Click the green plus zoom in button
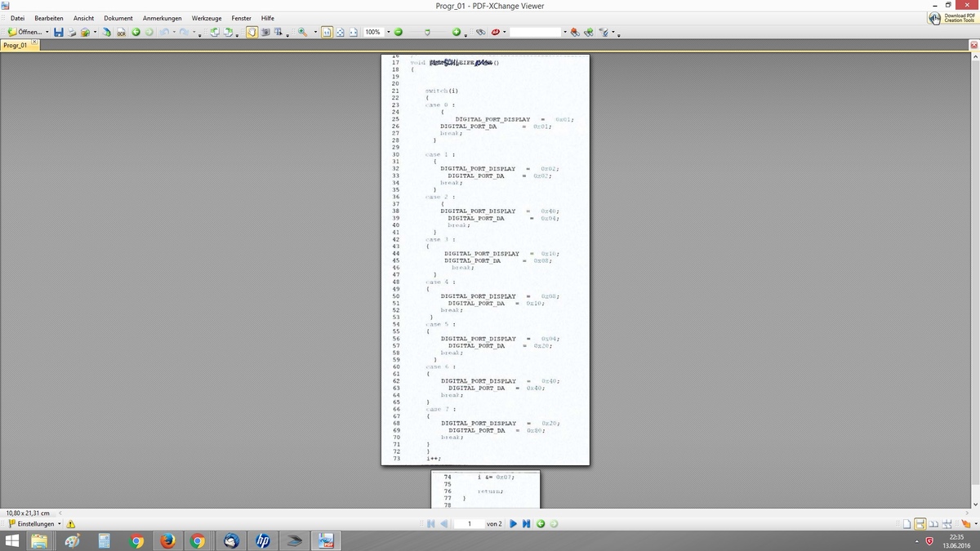Screen dimensions: 980x551 pos(457,32)
